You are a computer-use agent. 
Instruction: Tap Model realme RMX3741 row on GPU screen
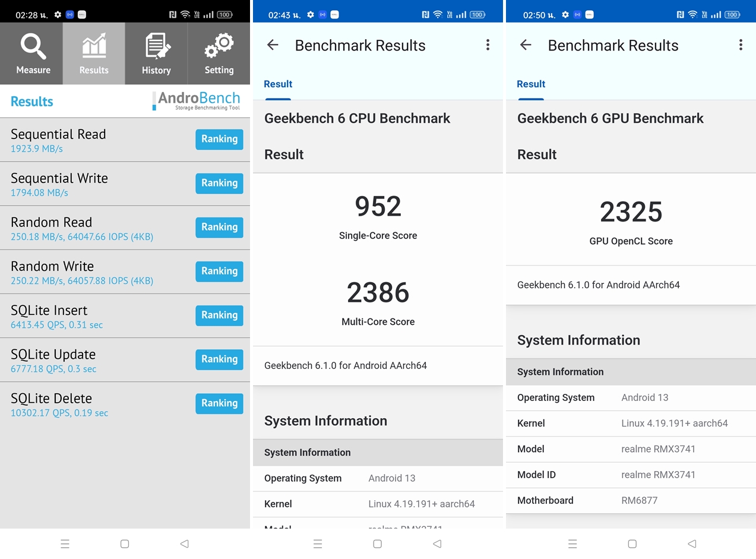(x=631, y=449)
